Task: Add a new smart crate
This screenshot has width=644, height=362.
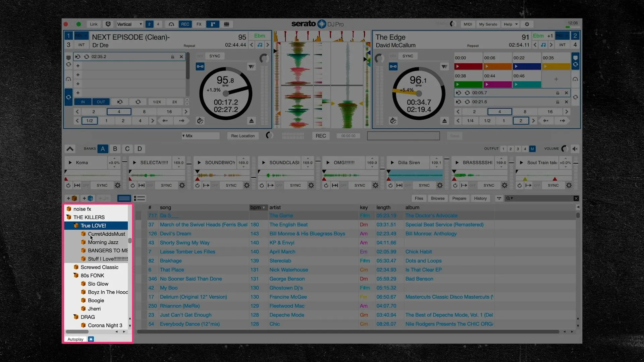Action: click(x=88, y=198)
